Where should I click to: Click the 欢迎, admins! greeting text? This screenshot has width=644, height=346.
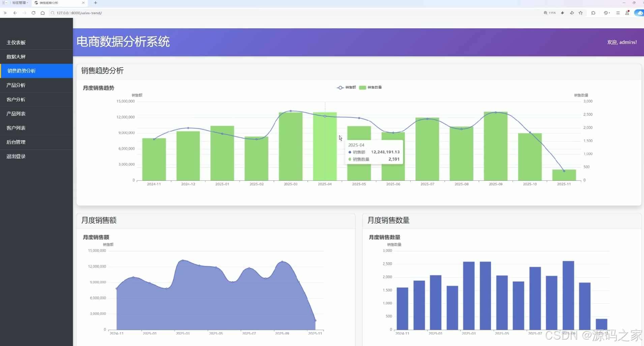coord(622,42)
